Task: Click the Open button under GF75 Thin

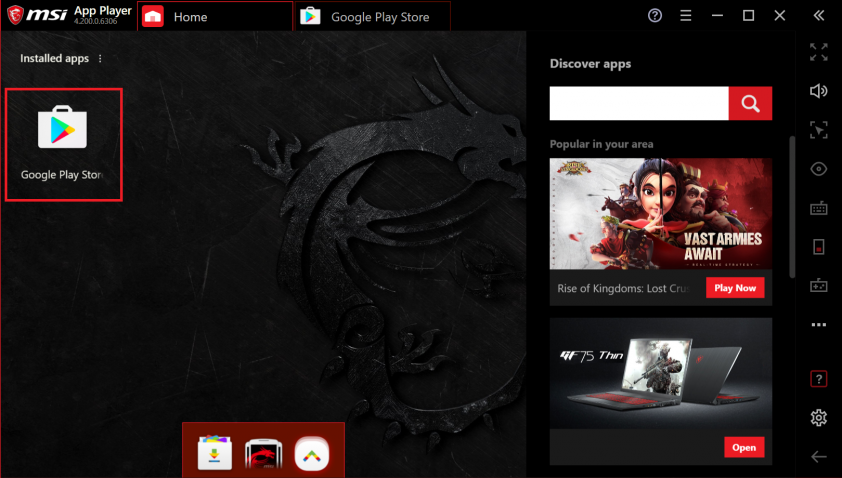Action: (744, 447)
